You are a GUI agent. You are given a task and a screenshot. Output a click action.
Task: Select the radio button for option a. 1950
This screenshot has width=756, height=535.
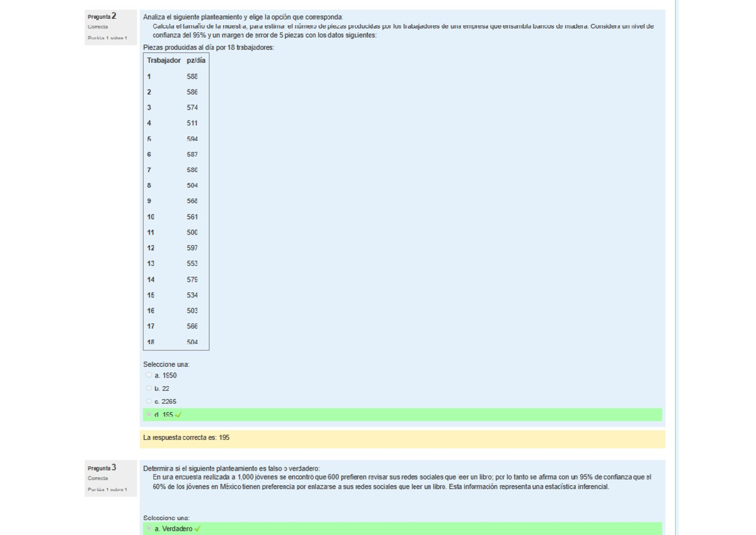click(149, 376)
